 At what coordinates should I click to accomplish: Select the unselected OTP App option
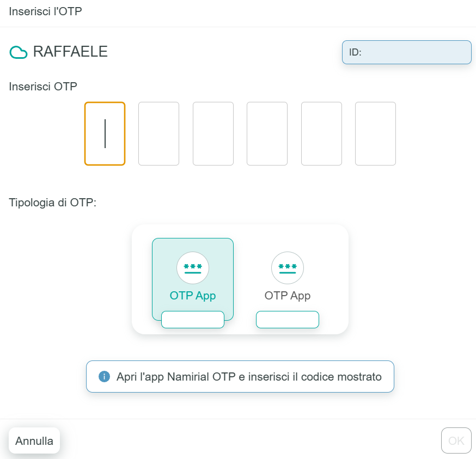[288, 279]
